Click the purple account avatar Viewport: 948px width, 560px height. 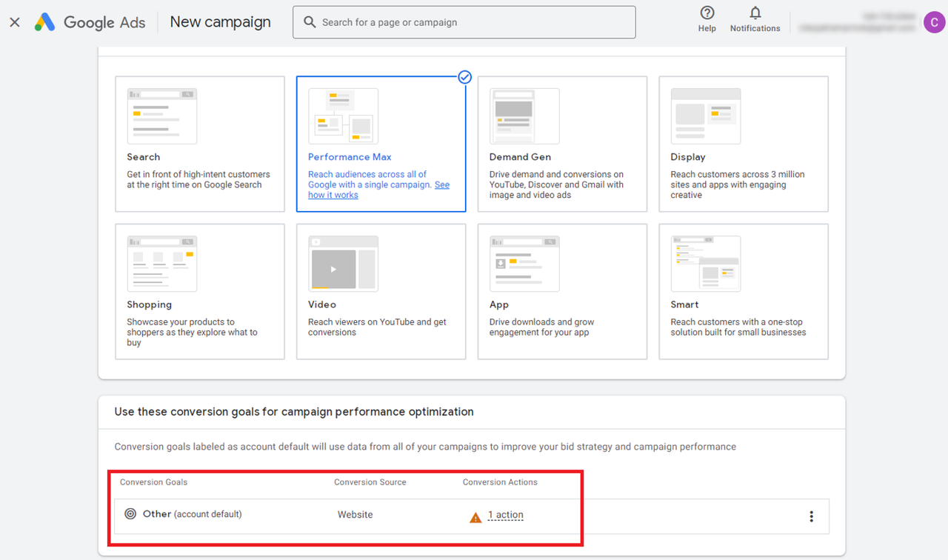(934, 22)
